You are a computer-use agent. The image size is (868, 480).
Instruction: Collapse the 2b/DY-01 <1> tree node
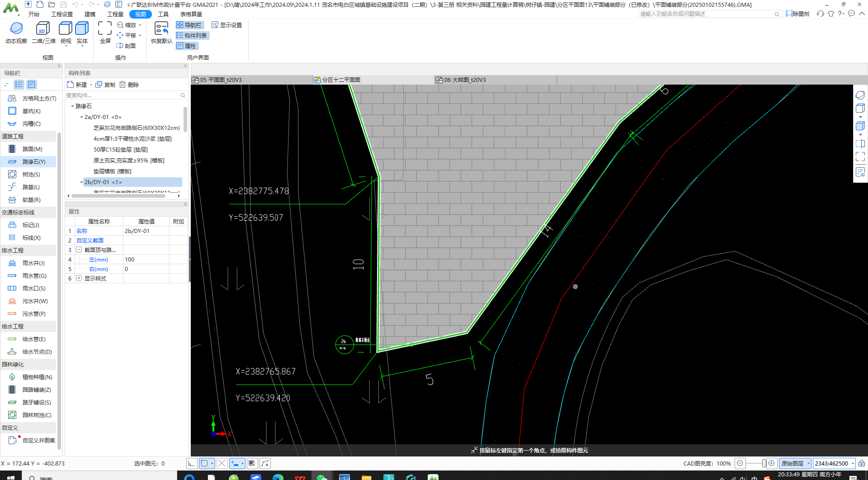(x=81, y=182)
